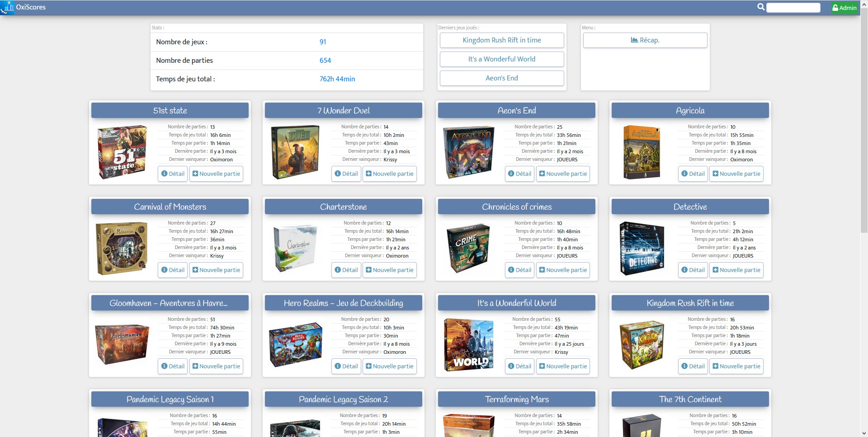The height and width of the screenshot is (437, 868).
Task: Click the Aeon's End box cover image
Action: tap(468, 152)
